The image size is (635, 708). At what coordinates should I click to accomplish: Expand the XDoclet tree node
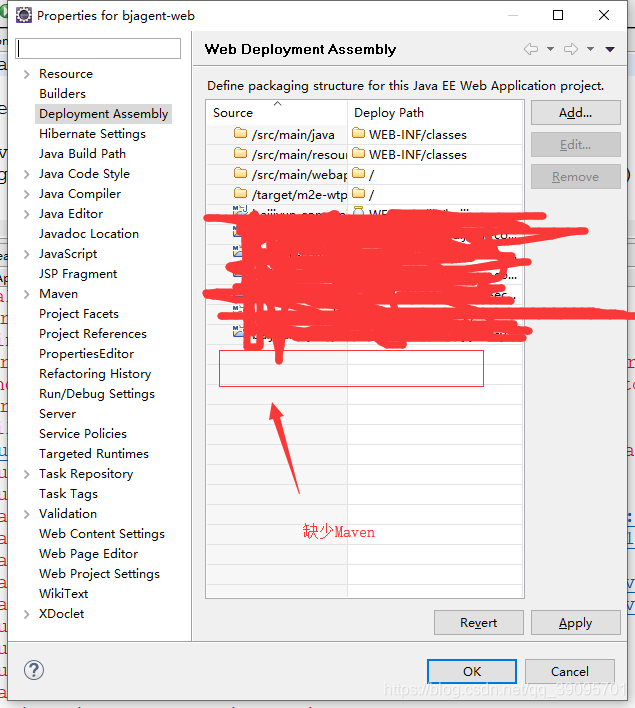click(x=27, y=614)
